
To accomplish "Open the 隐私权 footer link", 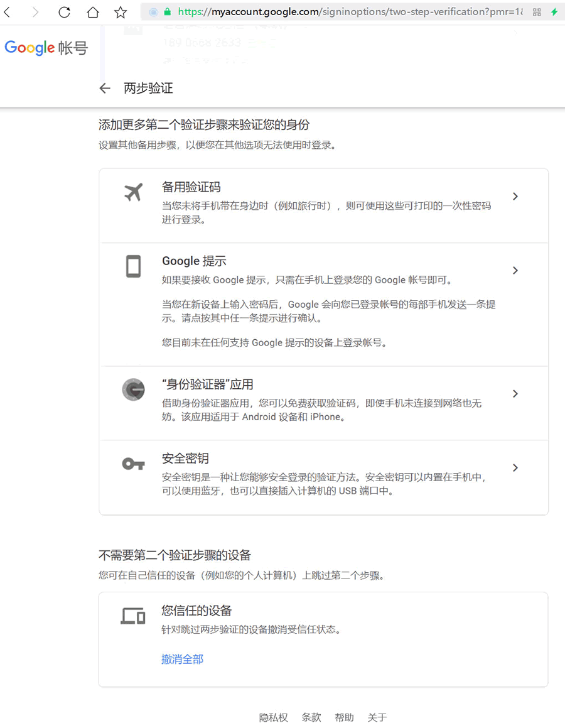I will click(x=274, y=717).
